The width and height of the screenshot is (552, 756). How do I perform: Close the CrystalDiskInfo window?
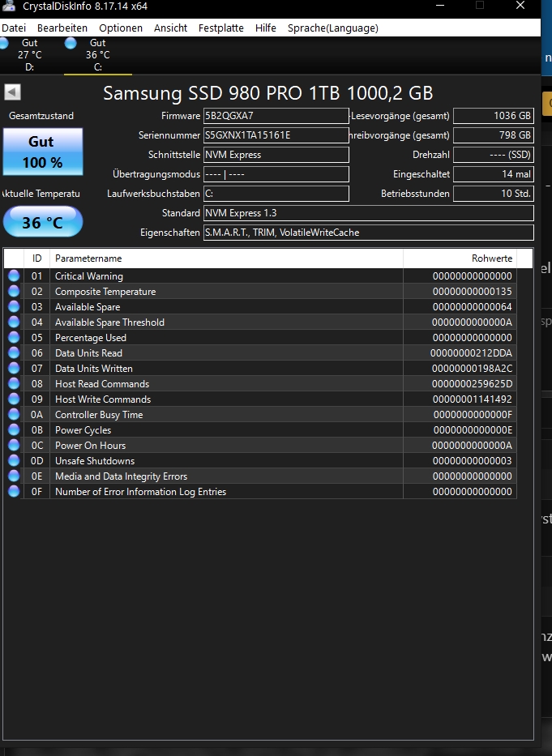[x=520, y=6]
